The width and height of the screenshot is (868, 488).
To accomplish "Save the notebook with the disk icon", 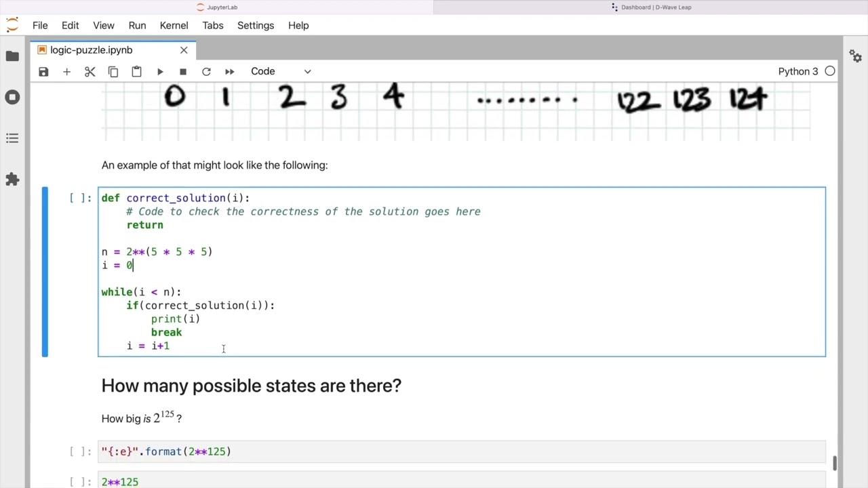I will coord(43,71).
